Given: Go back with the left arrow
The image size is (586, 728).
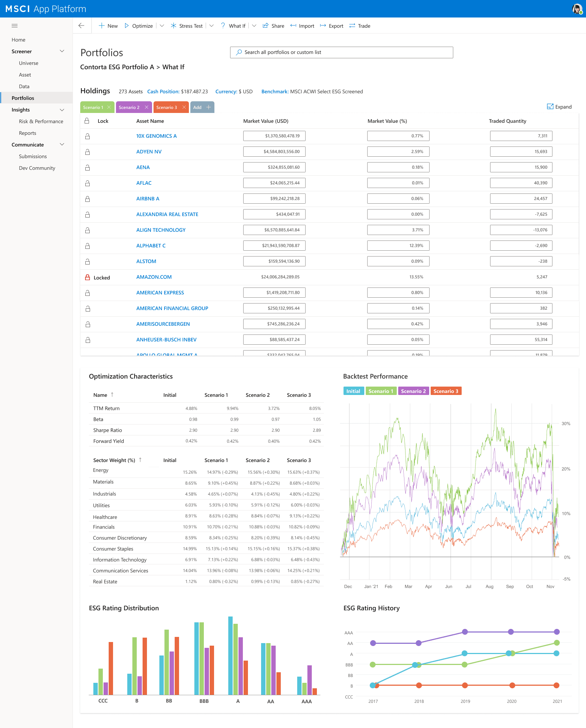Looking at the screenshot, I should tap(81, 26).
